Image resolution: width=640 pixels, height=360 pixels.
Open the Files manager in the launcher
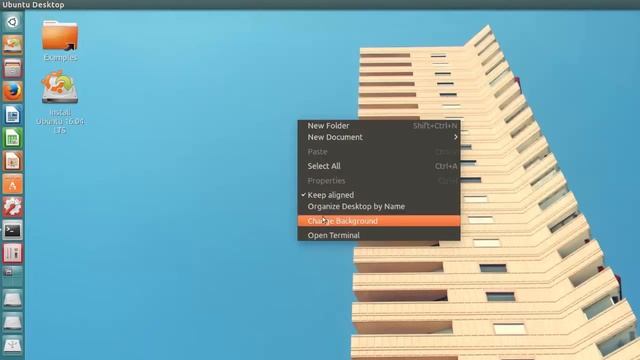pyautogui.click(x=12, y=68)
